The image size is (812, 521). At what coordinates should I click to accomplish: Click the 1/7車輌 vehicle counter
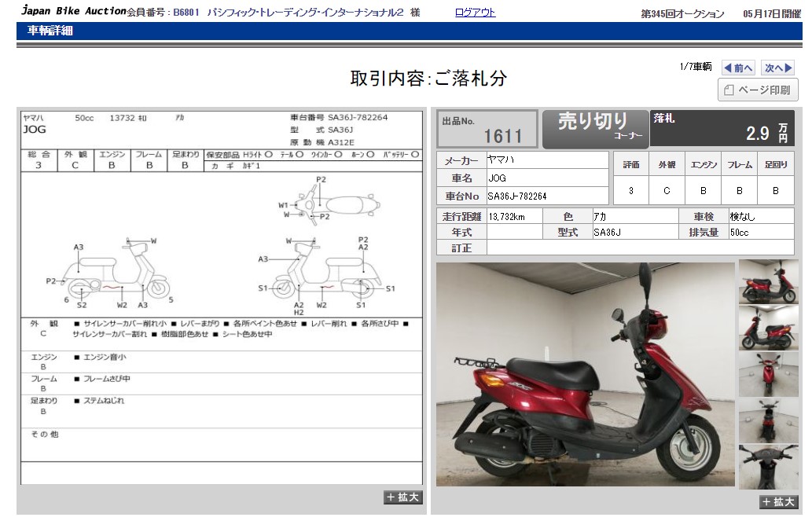(x=696, y=67)
